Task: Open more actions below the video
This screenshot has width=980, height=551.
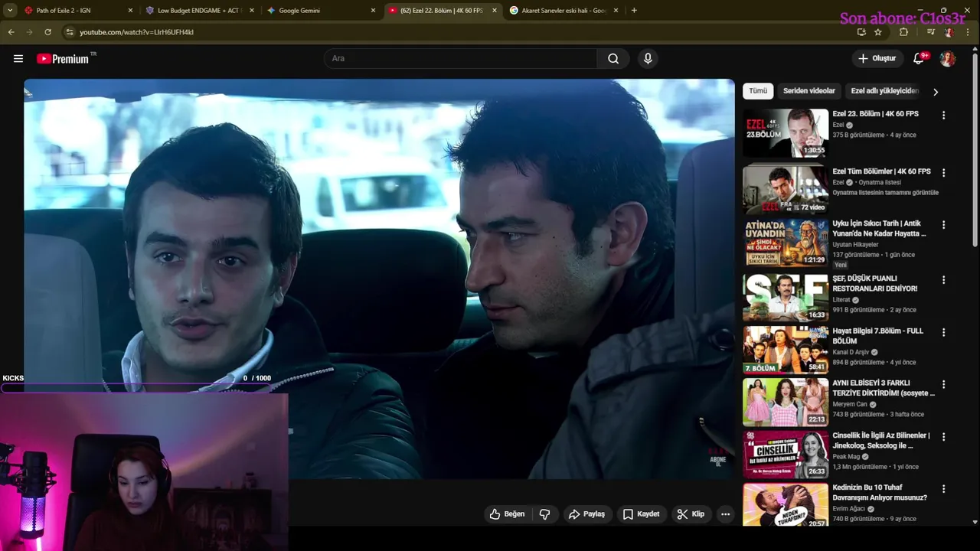Action: click(725, 514)
